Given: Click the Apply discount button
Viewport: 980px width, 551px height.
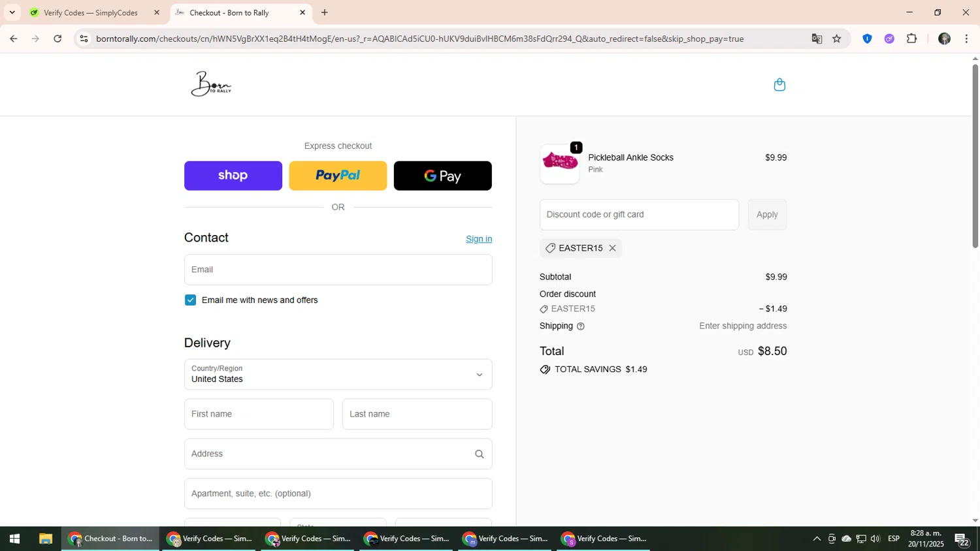Looking at the screenshot, I should tap(767, 215).
